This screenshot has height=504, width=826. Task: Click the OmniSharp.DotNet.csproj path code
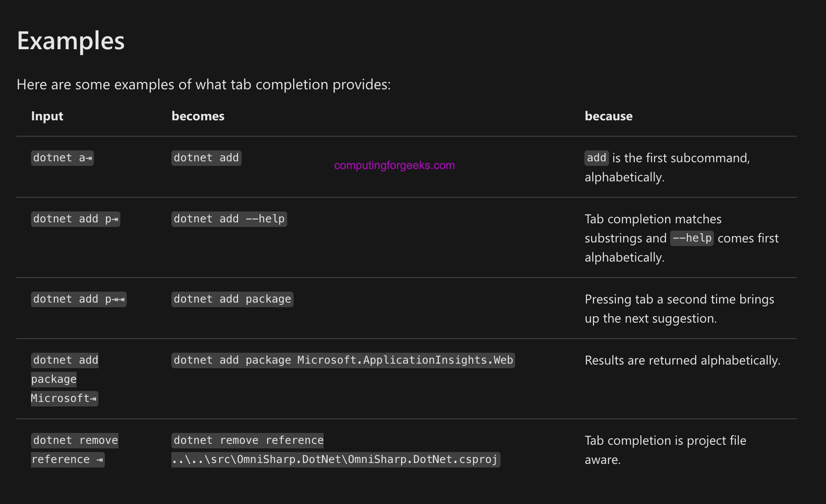[x=336, y=460]
